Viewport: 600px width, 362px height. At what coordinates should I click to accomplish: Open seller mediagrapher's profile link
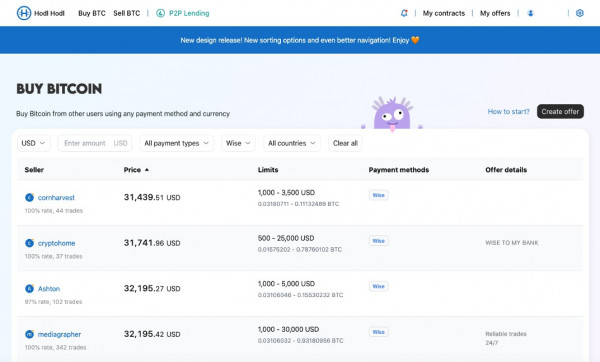pyautogui.click(x=59, y=334)
